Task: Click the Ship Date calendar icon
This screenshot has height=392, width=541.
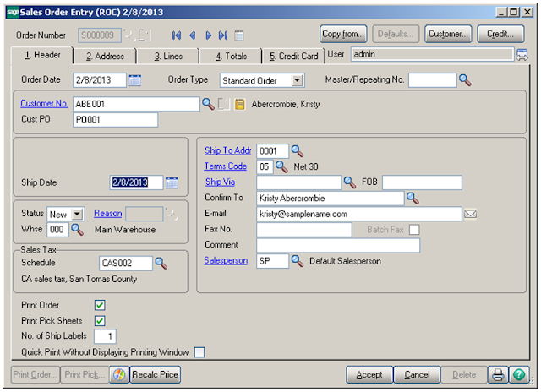Action: pyautogui.click(x=172, y=182)
